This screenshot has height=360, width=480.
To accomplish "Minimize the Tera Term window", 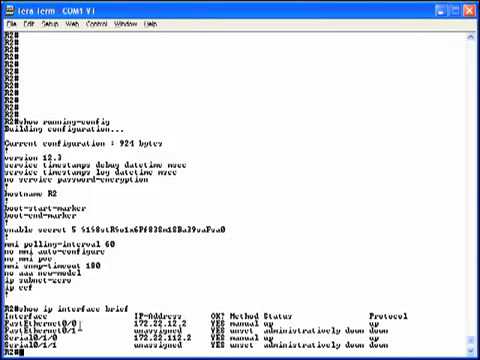I will click(x=441, y=11).
